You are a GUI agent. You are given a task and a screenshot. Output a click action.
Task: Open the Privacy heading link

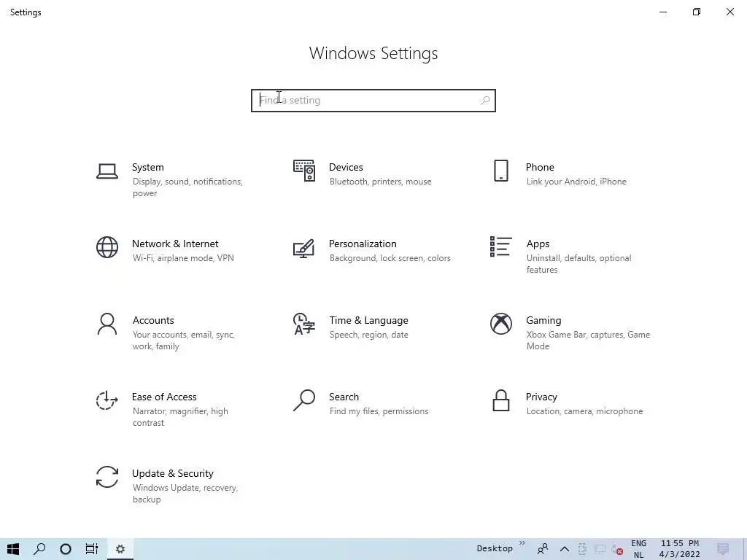[x=541, y=397]
